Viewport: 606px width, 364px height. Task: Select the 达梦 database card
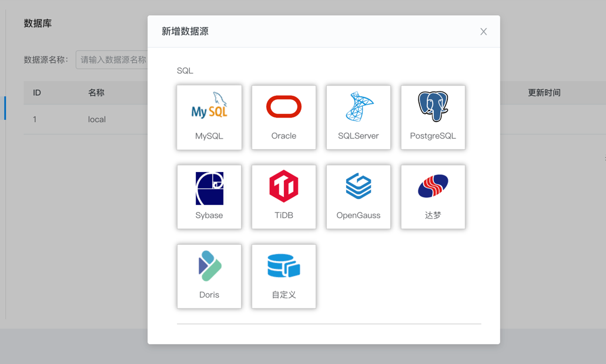point(433,197)
